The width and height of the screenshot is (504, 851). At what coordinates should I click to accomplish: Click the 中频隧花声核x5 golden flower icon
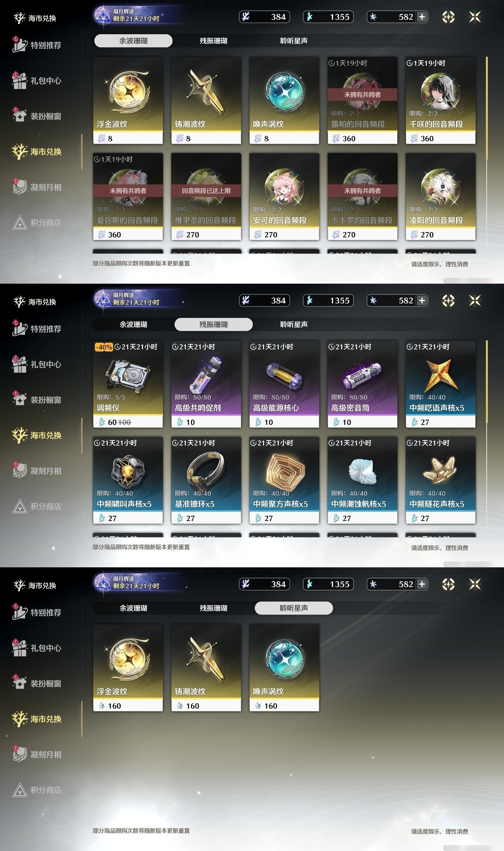440,470
